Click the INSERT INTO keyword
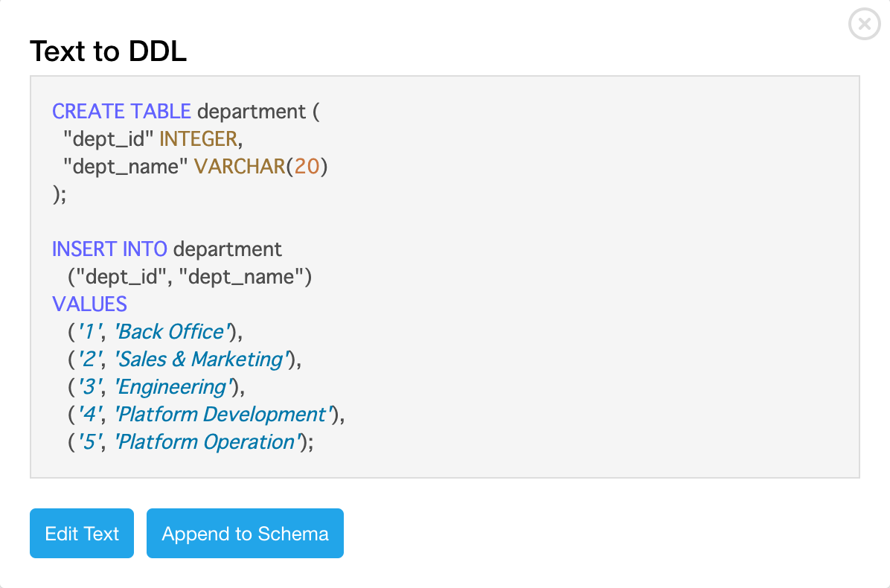Screen dimensions: 890x588 (x=109, y=249)
